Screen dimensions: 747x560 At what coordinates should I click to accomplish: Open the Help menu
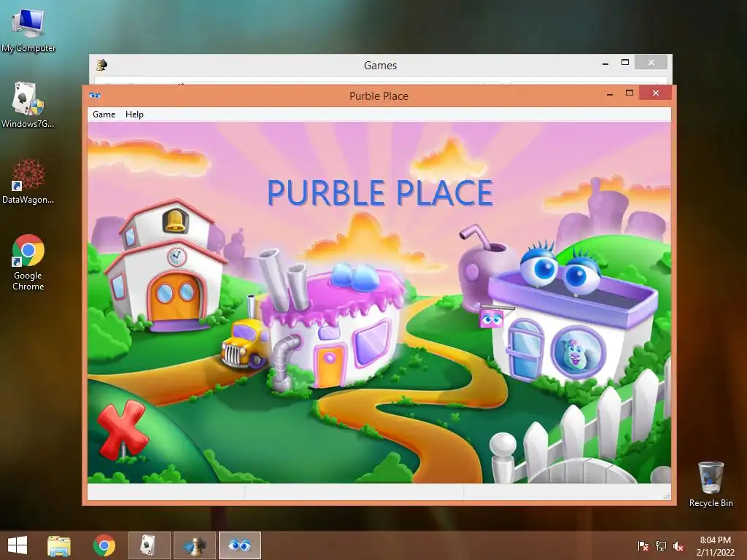(134, 114)
